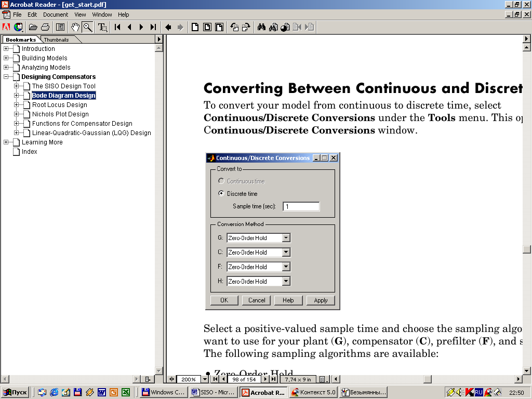Viewport: 532px width, 399px height.
Task: Go to previous page via toolbar
Action: (129, 27)
